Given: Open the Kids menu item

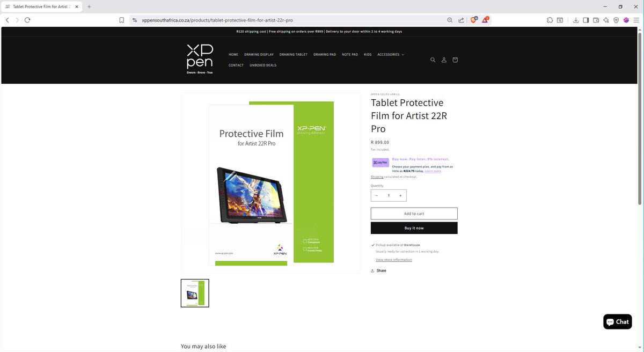Looking at the screenshot, I should pos(368,54).
